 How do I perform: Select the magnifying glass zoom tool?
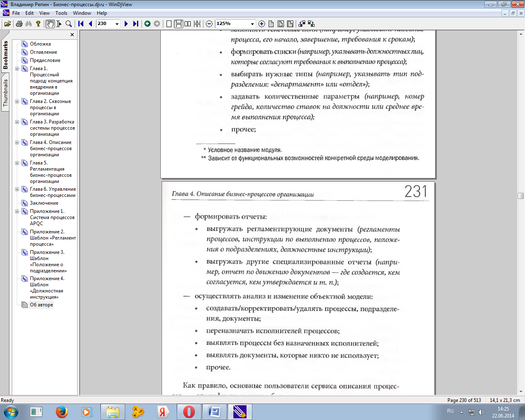click(x=69, y=24)
